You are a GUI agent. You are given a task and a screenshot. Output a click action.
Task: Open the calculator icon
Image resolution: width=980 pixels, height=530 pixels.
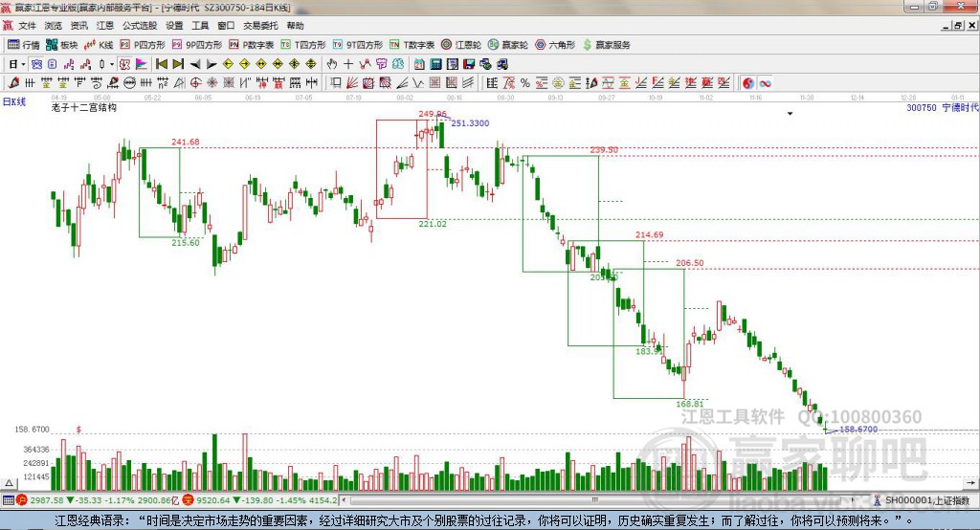tap(436, 64)
